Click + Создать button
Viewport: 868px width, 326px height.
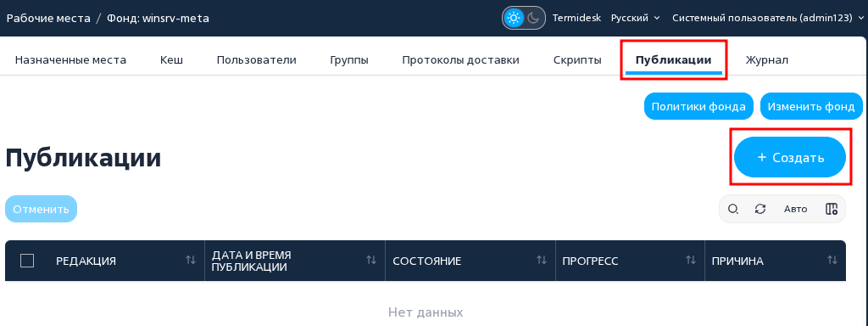(x=790, y=157)
